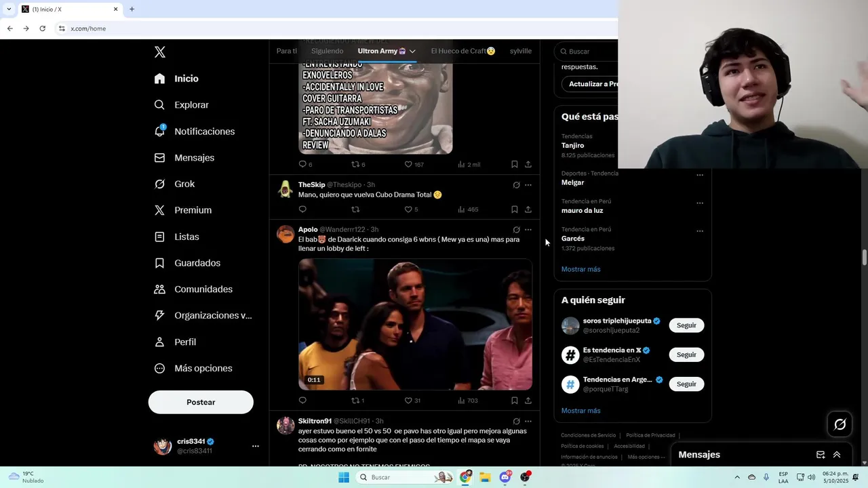868x488 pixels.
Task: Follow Tendencias en Argentina account
Action: point(686,384)
